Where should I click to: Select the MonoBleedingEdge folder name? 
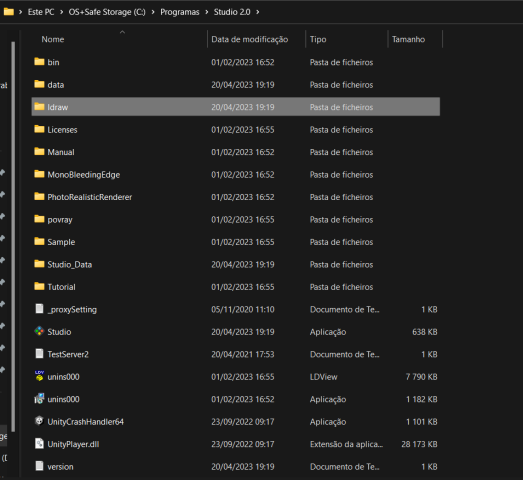(x=83, y=174)
